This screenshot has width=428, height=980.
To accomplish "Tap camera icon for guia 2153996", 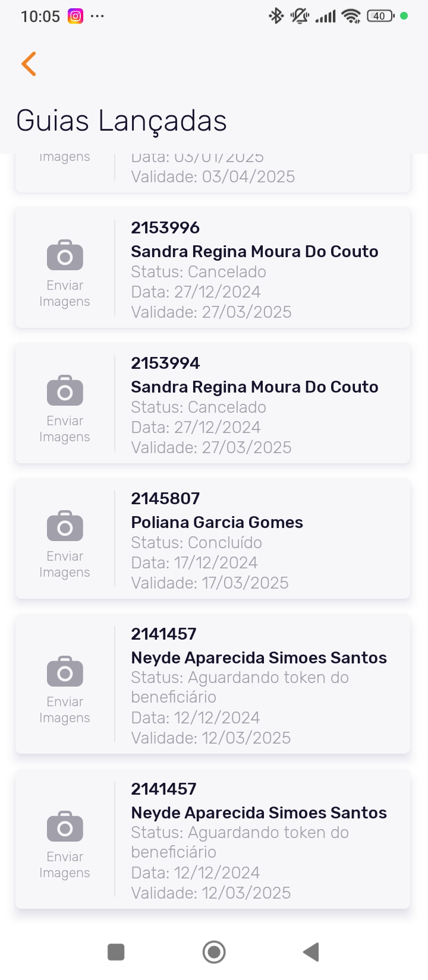I will (65, 255).
